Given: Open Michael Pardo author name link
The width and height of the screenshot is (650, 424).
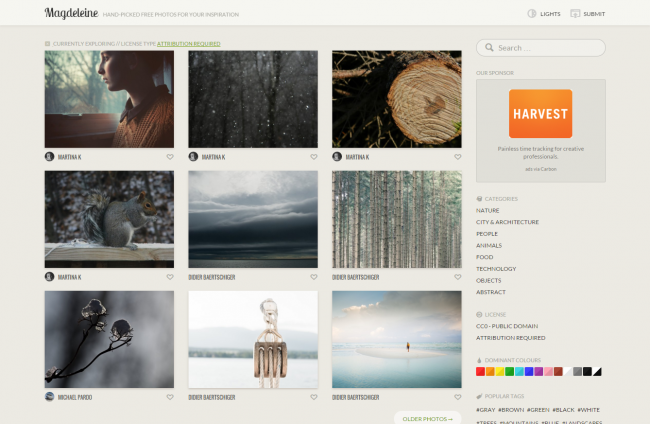Looking at the screenshot, I should click(x=75, y=397).
